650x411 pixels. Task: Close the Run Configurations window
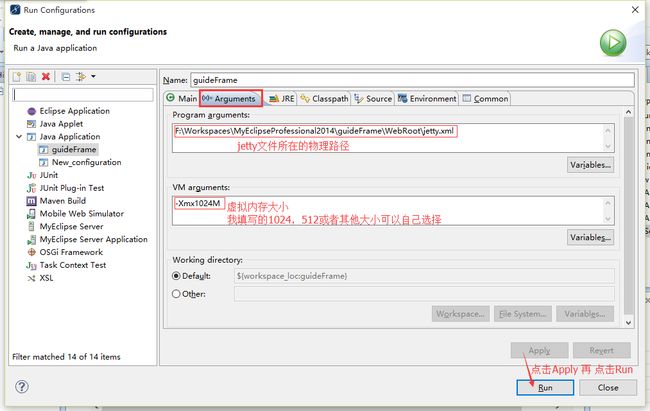(635, 10)
